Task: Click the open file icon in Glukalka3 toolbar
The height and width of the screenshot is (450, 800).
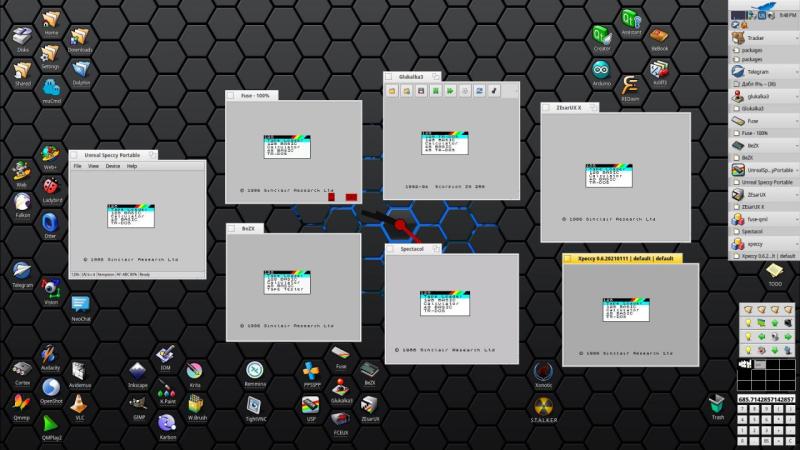Action: (393, 91)
